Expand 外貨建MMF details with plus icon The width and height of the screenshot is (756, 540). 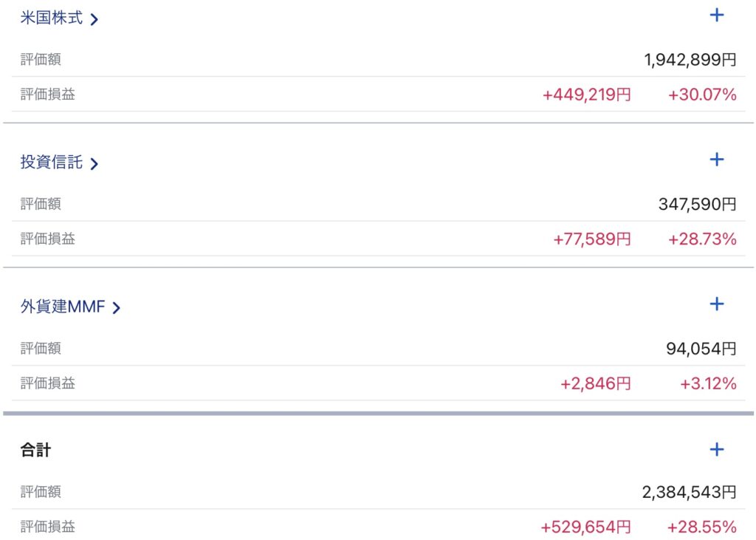pyautogui.click(x=716, y=304)
